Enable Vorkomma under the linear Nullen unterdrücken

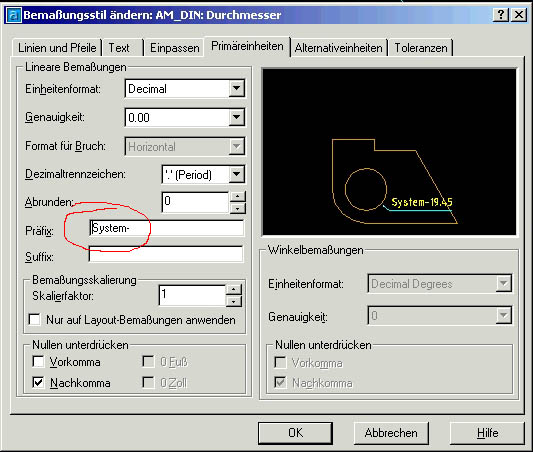pos(38,362)
